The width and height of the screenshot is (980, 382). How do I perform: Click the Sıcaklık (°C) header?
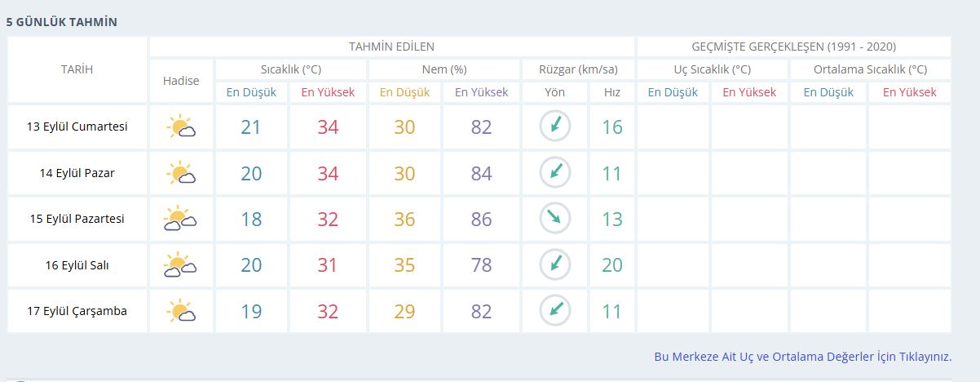(x=291, y=69)
